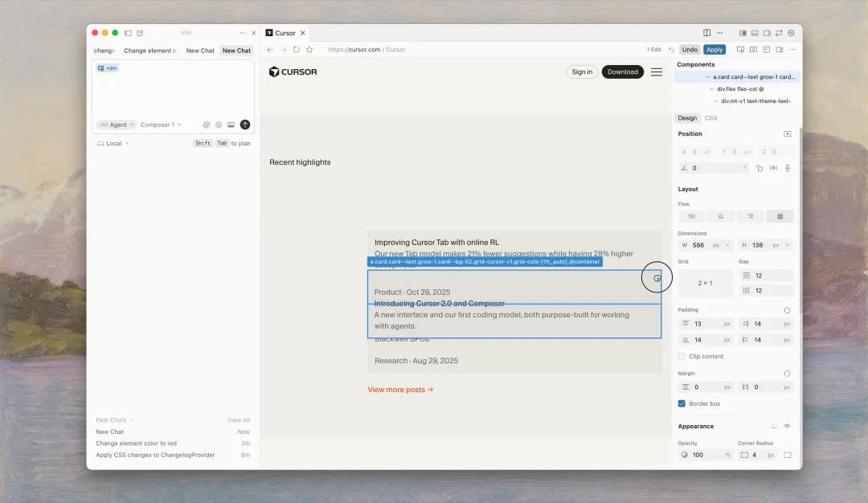
Task: Click the globe web search icon
Action: click(219, 125)
